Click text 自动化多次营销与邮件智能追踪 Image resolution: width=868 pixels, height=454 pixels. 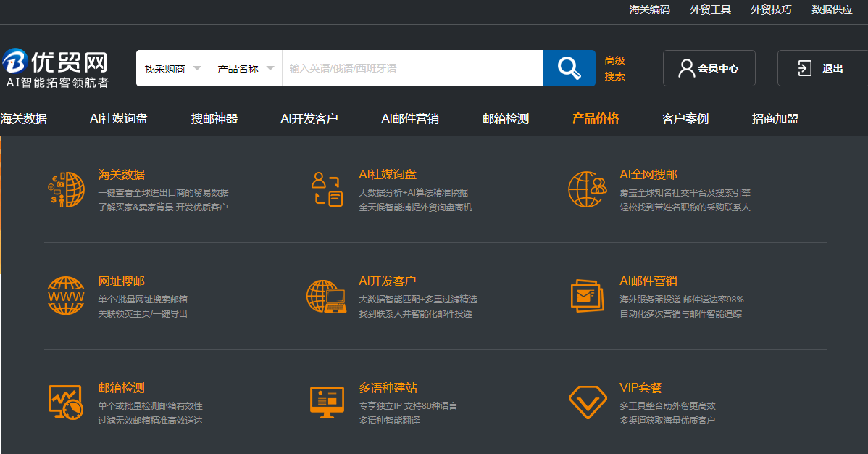click(680, 313)
